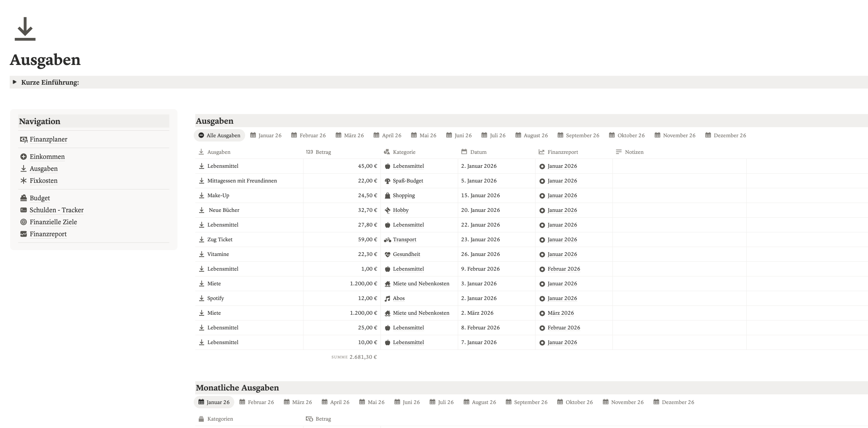The height and width of the screenshot is (428, 868).
Task: Click the Summe total 2.681,30 €
Action: 363,357
